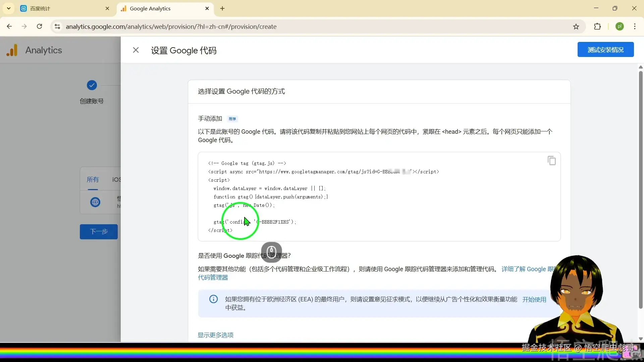The image size is (644, 362).
Task: Bookmark this page with the star icon
Action: (x=576, y=26)
